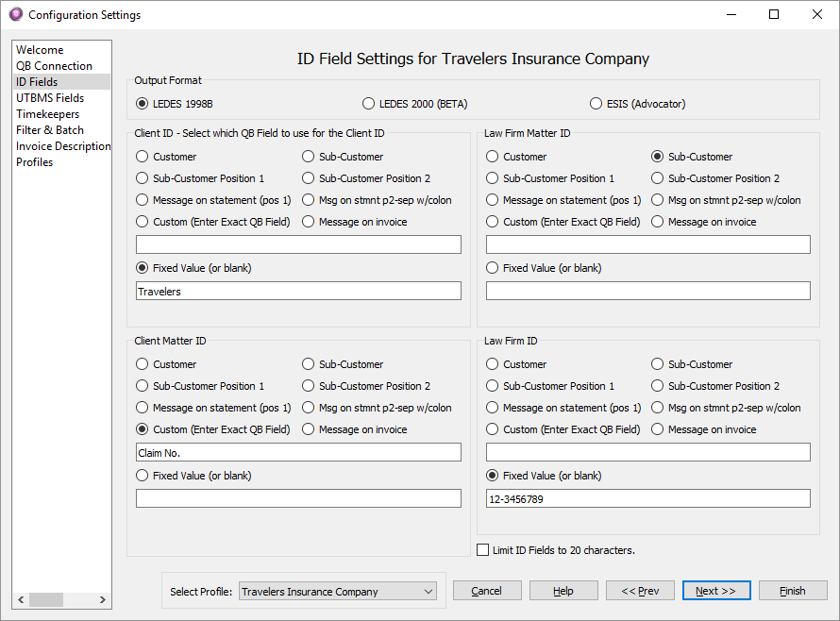The image size is (840, 621).
Task: Choose Message on invoice for Client ID
Action: pos(354,222)
